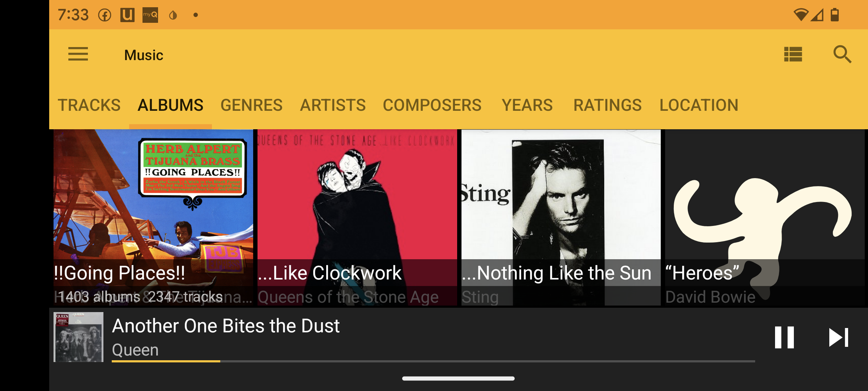Image resolution: width=868 pixels, height=391 pixels.
Task: View the Ratings tab
Action: (x=607, y=105)
